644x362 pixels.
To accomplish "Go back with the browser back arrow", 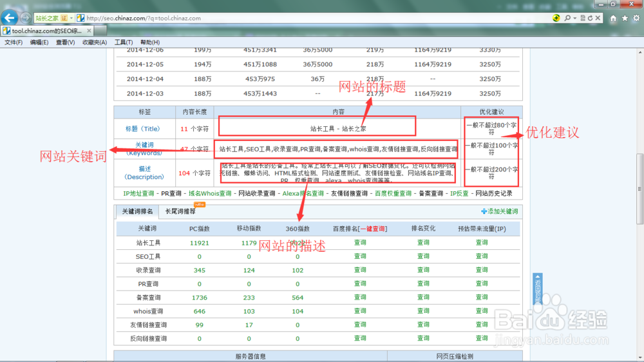I will click(x=10, y=17).
